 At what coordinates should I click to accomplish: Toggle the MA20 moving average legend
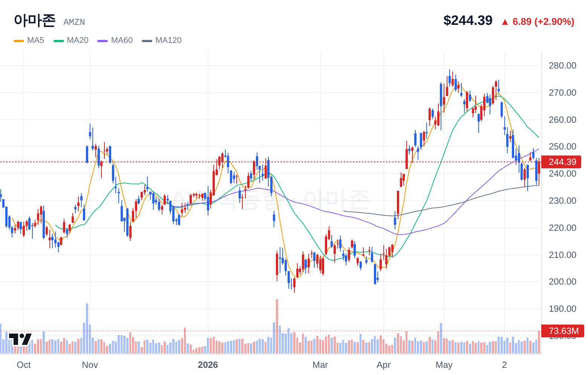tap(71, 40)
